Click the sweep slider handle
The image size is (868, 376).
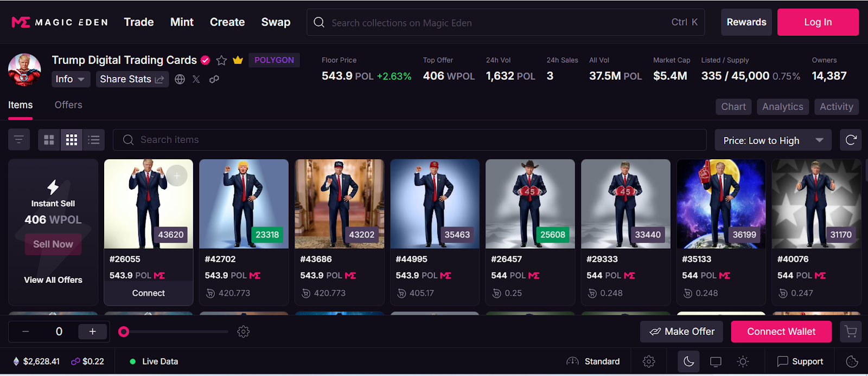click(x=124, y=332)
